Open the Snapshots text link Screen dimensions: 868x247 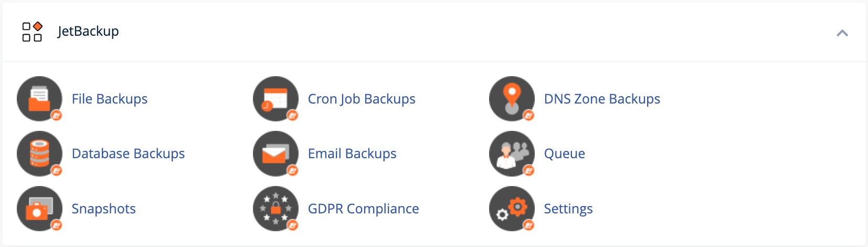104,209
